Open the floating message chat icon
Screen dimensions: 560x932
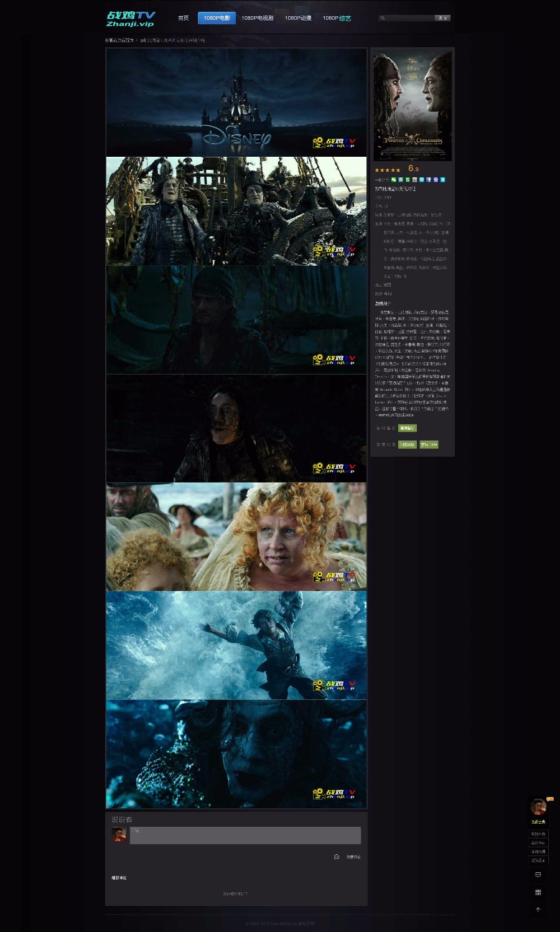coord(538,875)
